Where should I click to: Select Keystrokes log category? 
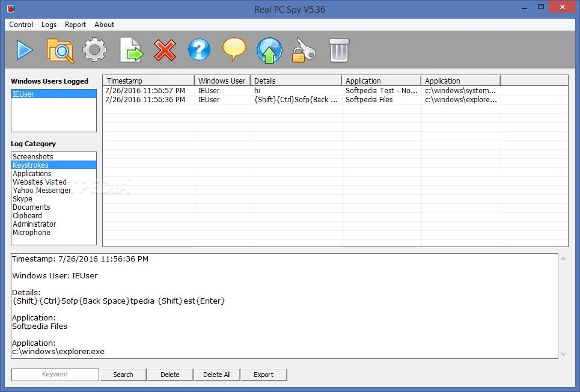pyautogui.click(x=53, y=165)
